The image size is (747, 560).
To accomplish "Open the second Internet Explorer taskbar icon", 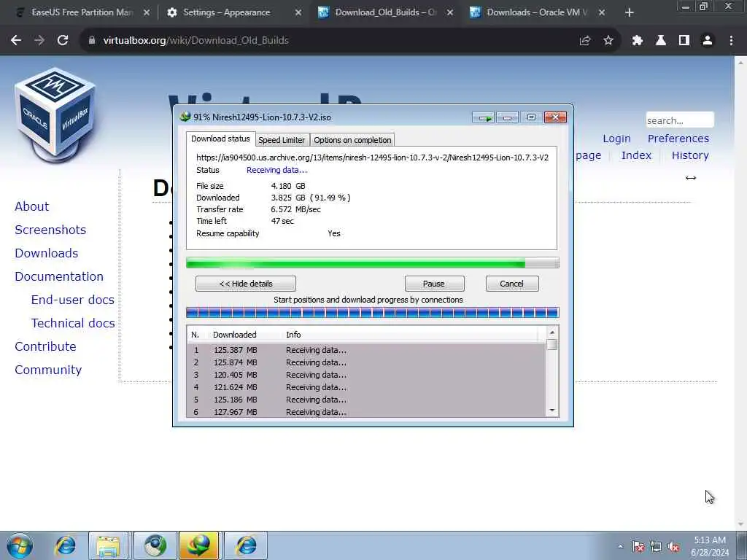I will coord(247,545).
